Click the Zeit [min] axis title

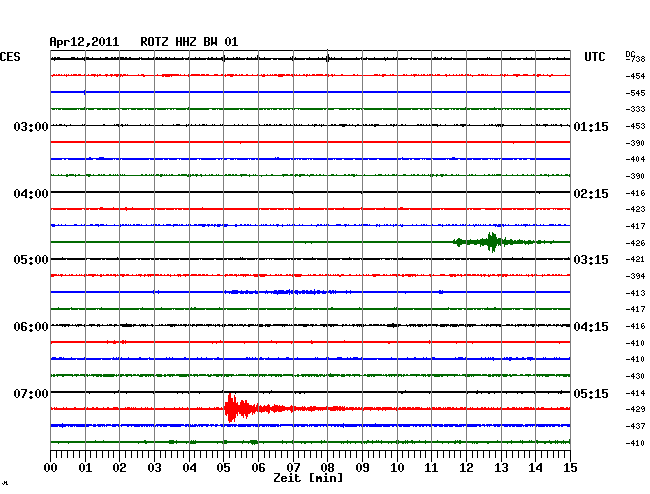[308, 478]
